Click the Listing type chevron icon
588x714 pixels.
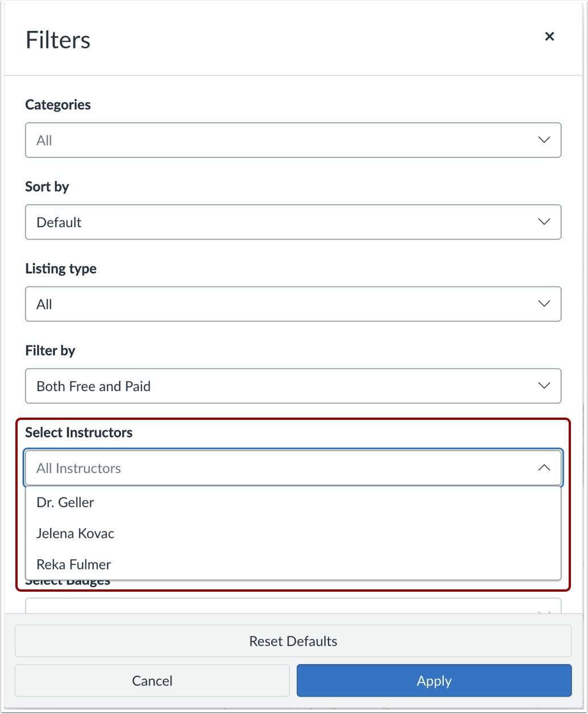pyautogui.click(x=544, y=304)
